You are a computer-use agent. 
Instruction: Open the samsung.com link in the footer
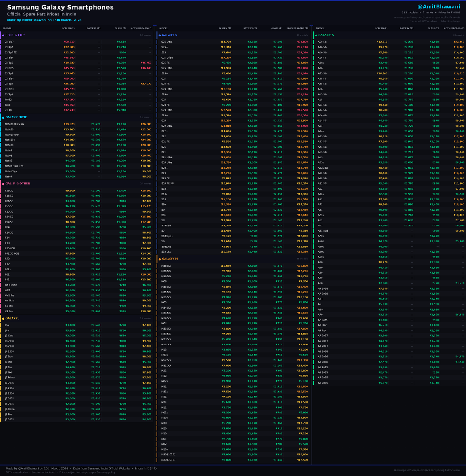427,470
